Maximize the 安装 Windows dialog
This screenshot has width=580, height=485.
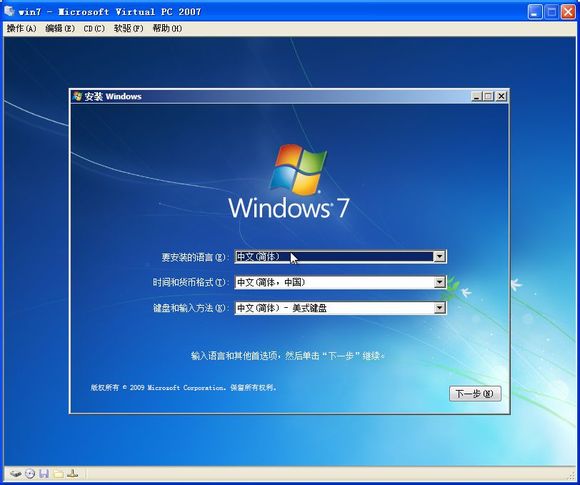point(488,97)
